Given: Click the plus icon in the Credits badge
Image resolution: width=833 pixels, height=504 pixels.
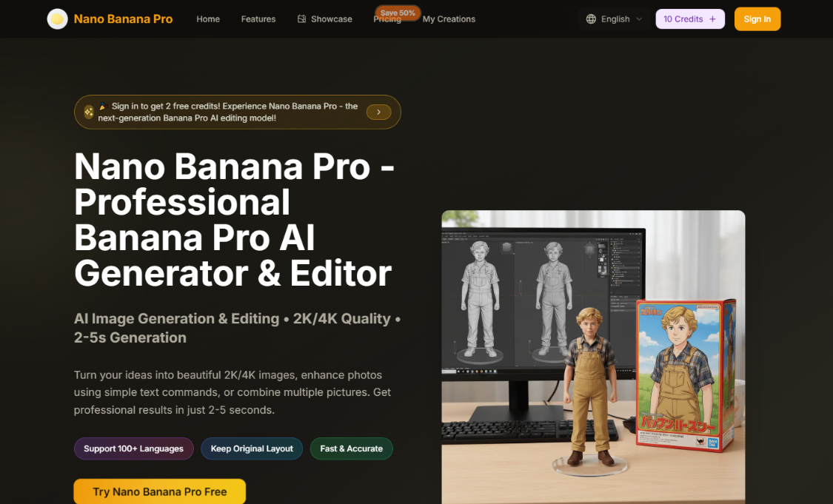Looking at the screenshot, I should pyautogui.click(x=712, y=19).
